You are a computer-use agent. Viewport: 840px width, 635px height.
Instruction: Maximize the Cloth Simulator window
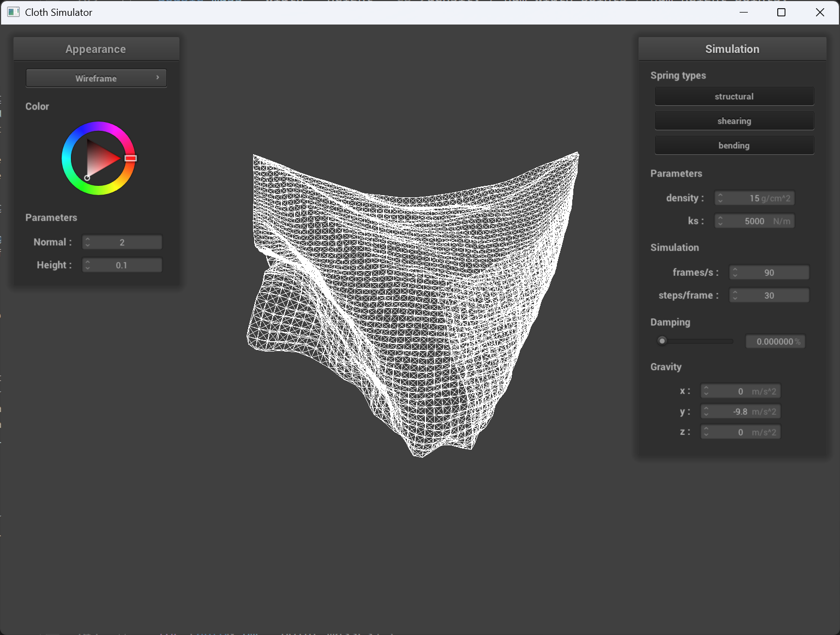pyautogui.click(x=781, y=12)
